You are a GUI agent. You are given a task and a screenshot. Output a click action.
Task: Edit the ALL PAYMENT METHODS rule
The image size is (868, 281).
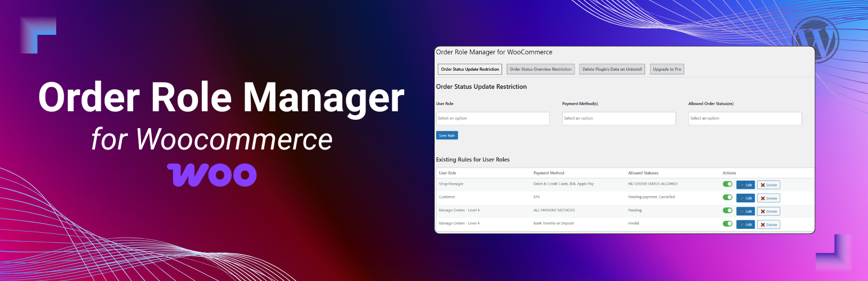click(745, 211)
